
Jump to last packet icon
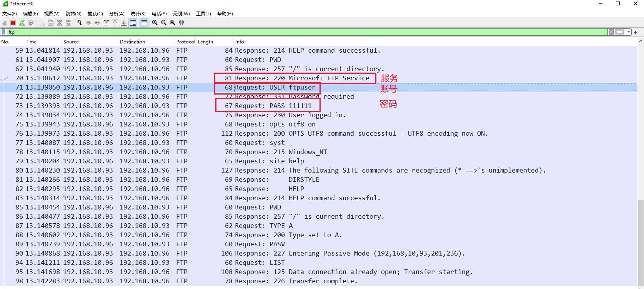pos(124,23)
